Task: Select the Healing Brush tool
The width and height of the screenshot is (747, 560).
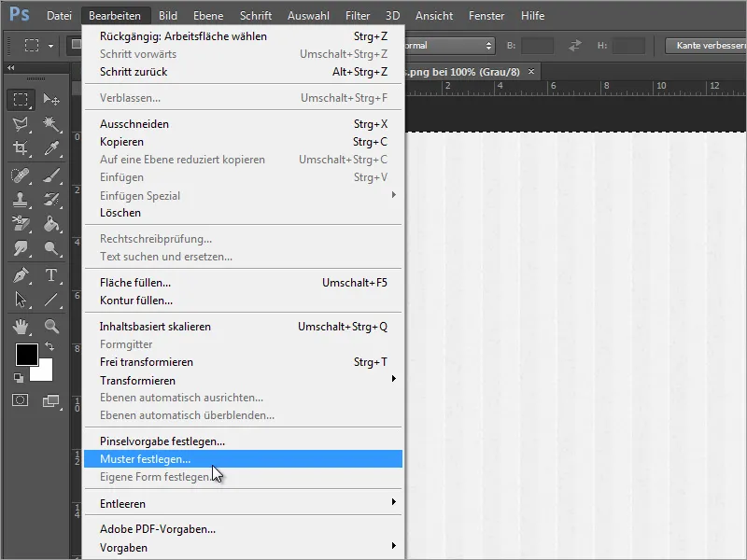Action: coord(21,175)
